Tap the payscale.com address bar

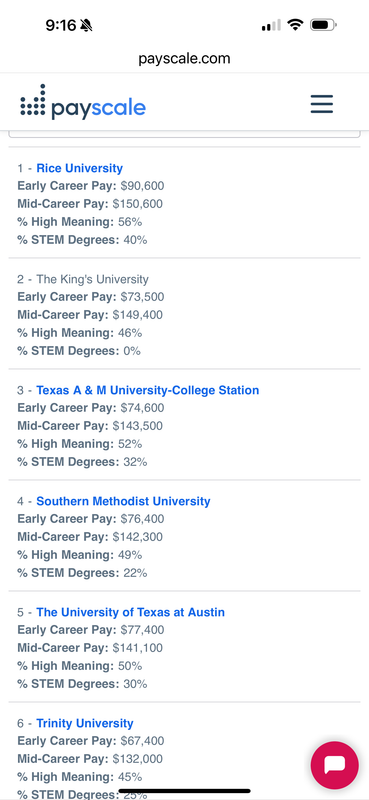(184, 59)
